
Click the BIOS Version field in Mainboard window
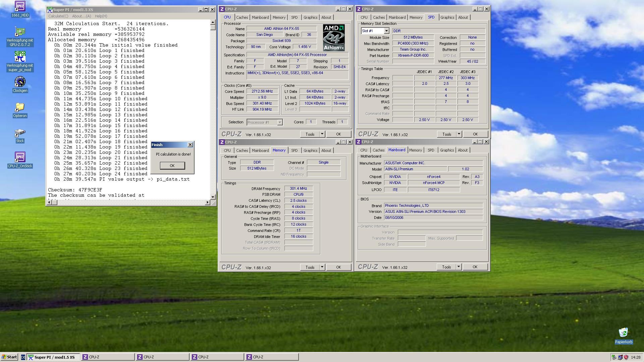coord(433,212)
